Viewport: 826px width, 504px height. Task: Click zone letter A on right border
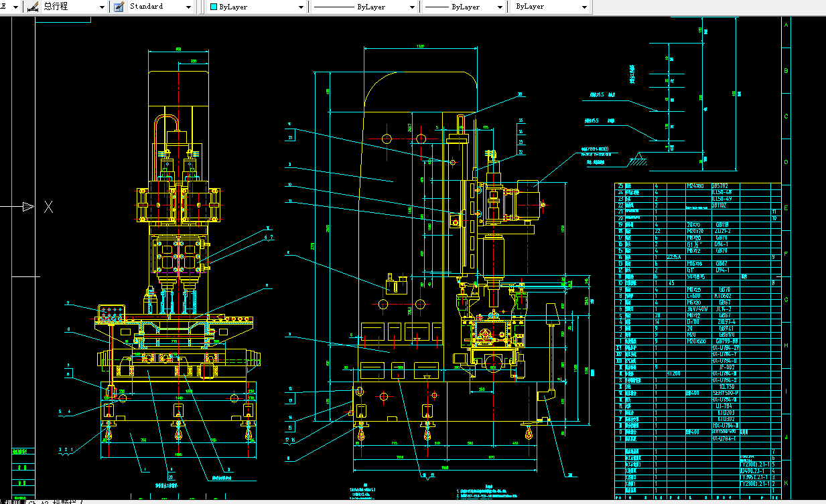pyautogui.click(x=786, y=24)
